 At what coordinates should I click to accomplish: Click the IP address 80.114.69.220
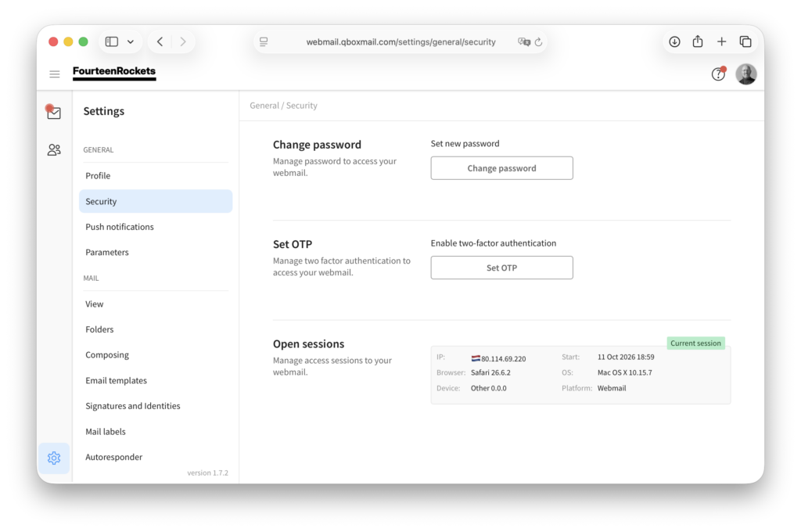(x=503, y=359)
